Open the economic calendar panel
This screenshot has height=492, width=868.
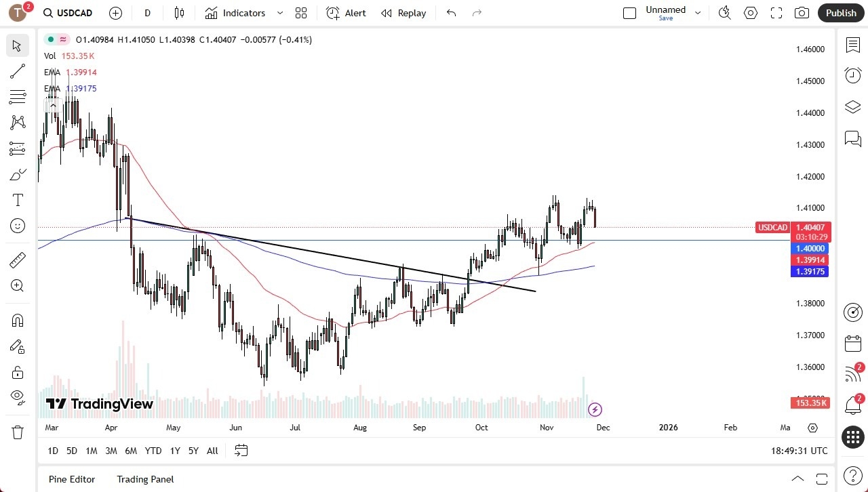pos(853,344)
